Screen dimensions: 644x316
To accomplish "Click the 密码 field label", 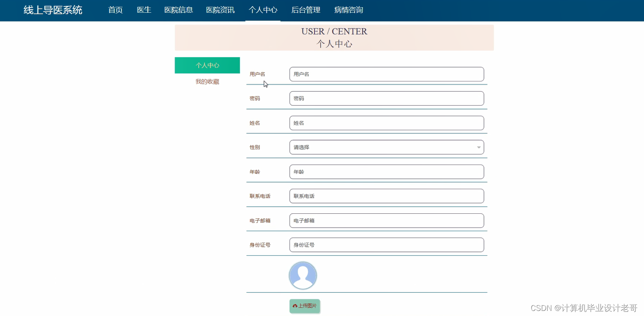I will 255,98.
